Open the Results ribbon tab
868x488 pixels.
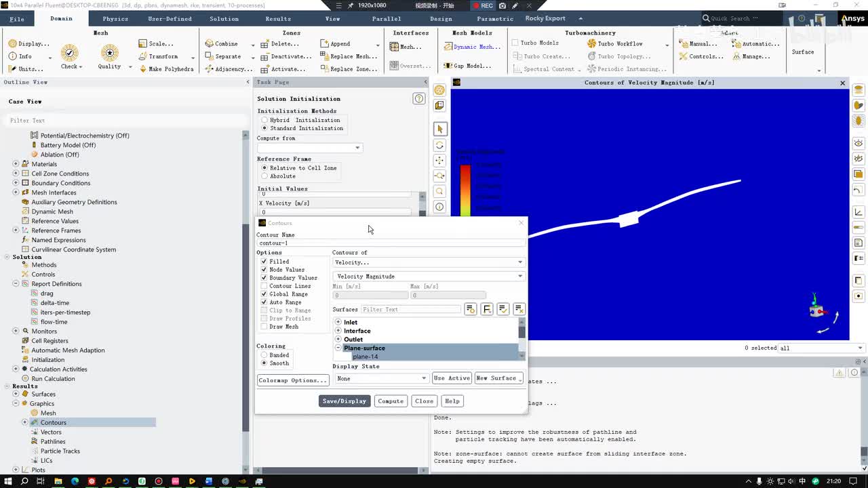click(x=278, y=19)
